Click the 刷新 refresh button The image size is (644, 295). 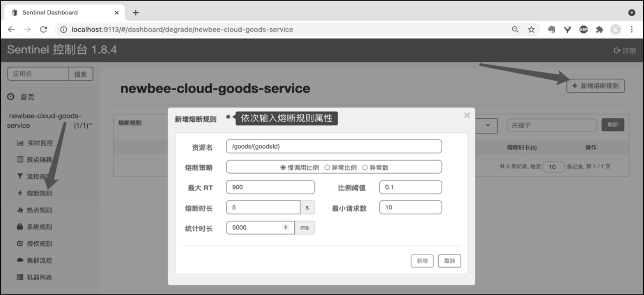point(613,125)
